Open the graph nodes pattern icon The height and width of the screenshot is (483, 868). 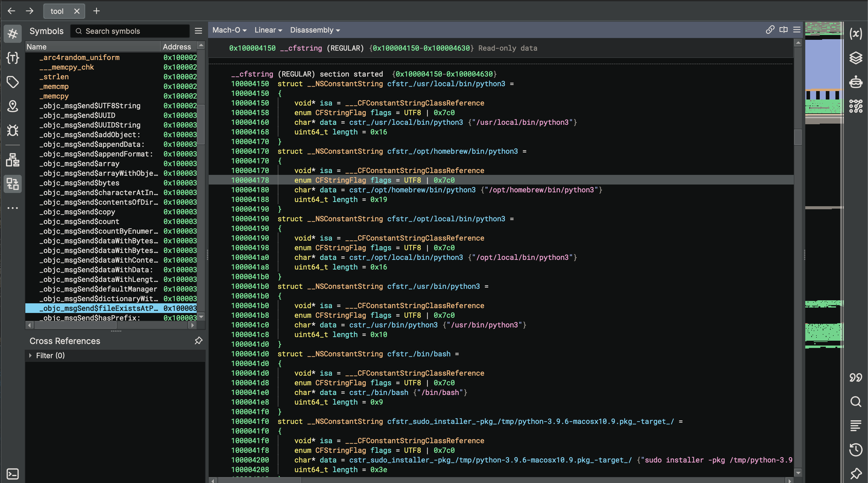click(856, 106)
